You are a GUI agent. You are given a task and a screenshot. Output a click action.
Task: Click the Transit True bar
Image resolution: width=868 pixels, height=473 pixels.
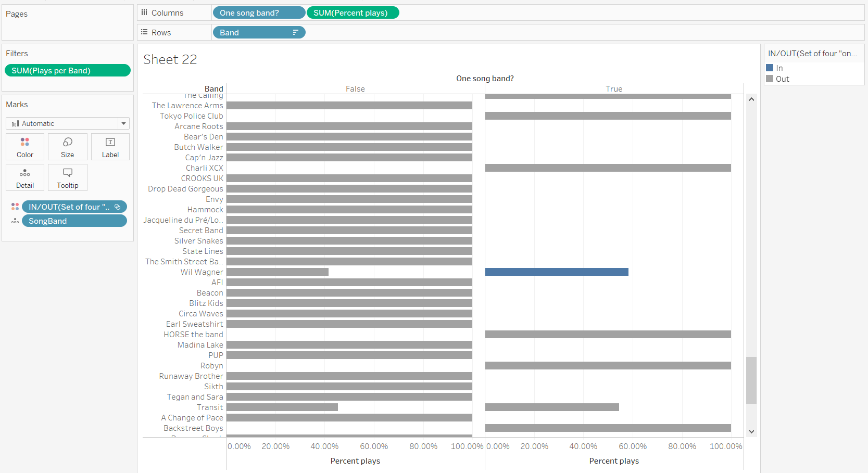(552, 407)
